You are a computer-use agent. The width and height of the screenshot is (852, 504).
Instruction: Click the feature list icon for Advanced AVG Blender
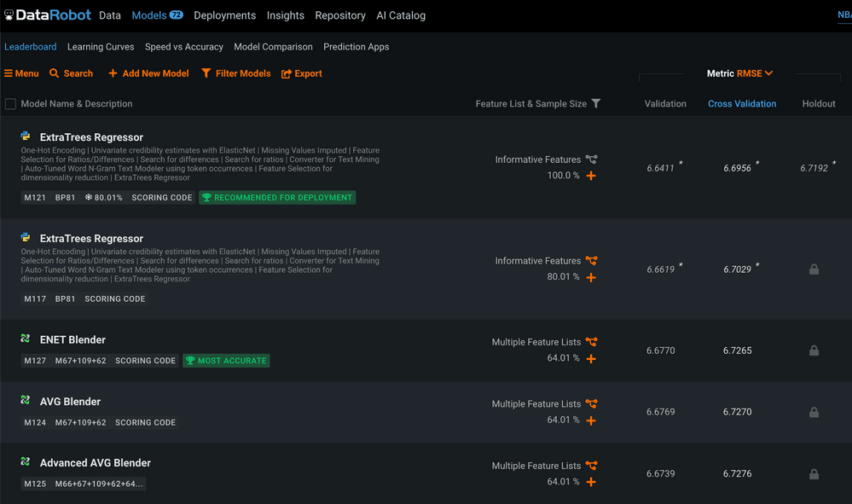pos(591,466)
